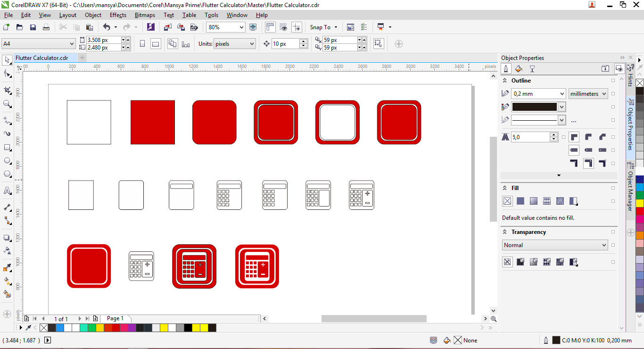Set page to portrait orientation
This screenshot has height=349, width=644.
point(142,44)
